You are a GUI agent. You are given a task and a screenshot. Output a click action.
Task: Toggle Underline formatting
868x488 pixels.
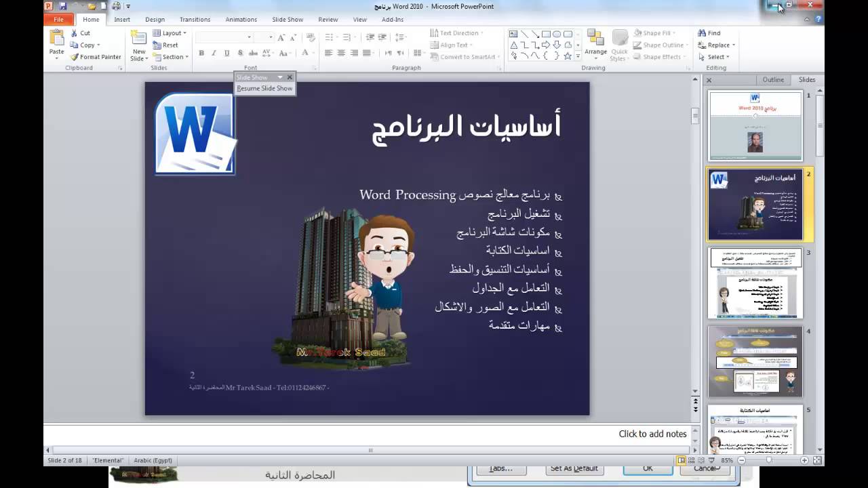point(226,53)
